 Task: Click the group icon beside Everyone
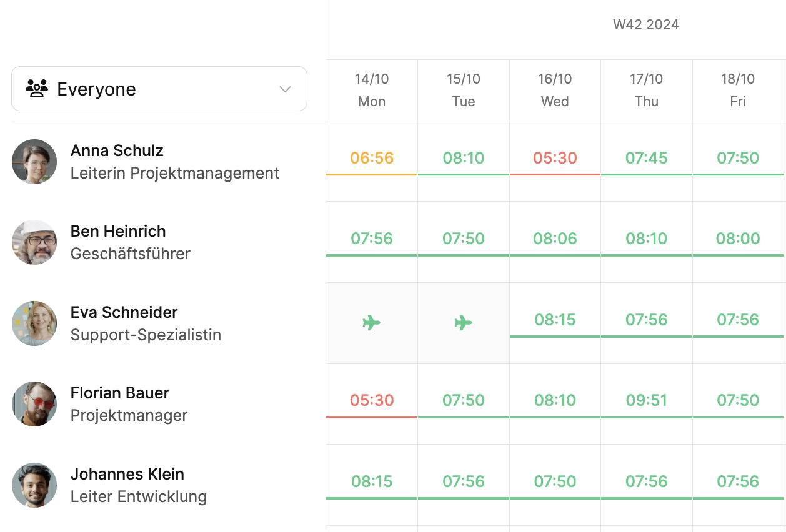[37, 89]
